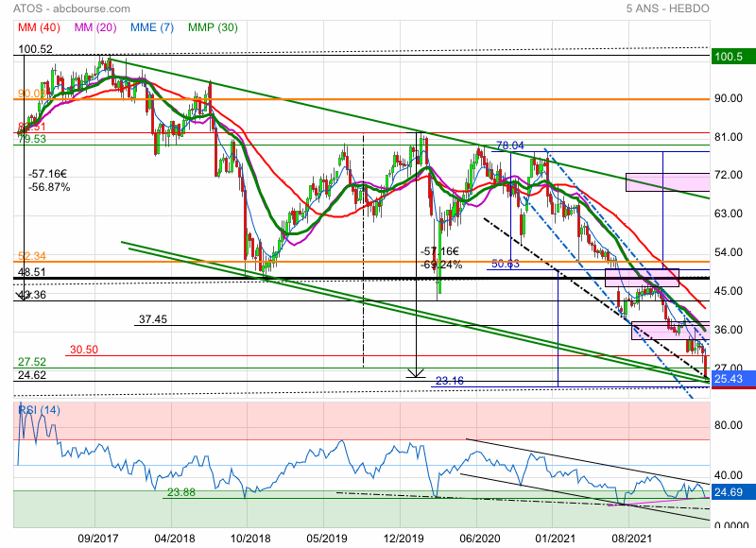Click the "81.00" price axis label
The height and width of the screenshot is (548, 756).
pos(728,137)
